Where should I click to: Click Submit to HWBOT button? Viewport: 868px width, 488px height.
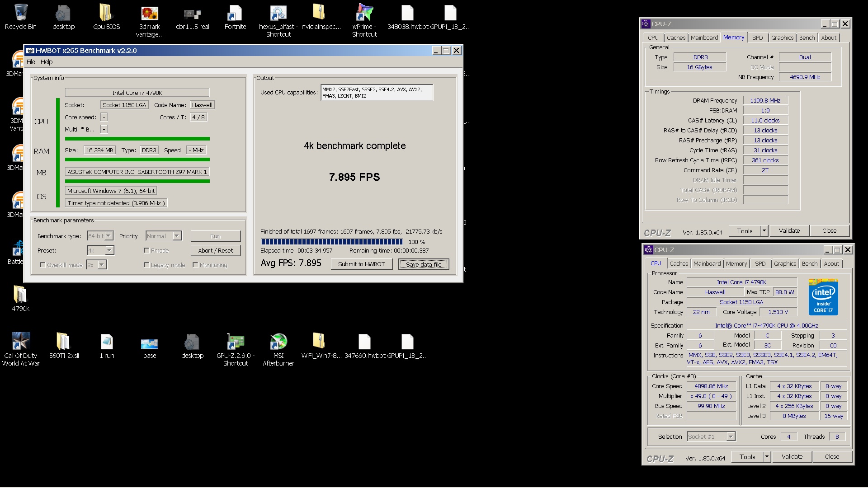362,264
